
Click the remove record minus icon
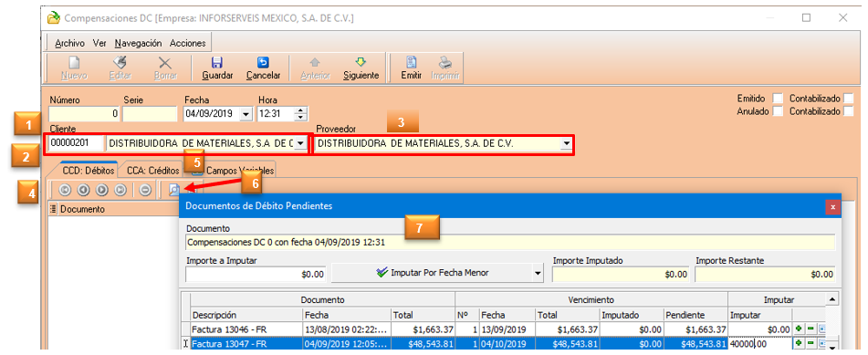click(146, 190)
